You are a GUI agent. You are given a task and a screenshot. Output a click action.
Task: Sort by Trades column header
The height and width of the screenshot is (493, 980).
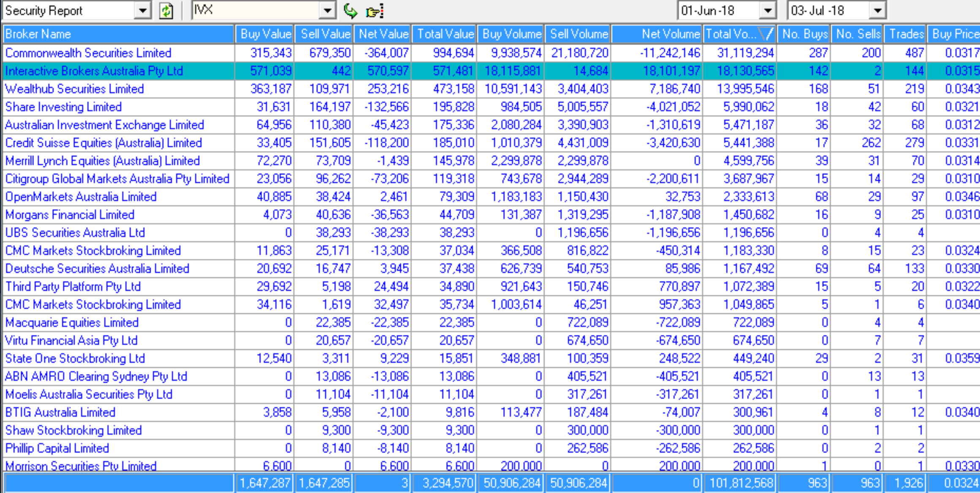905,34
